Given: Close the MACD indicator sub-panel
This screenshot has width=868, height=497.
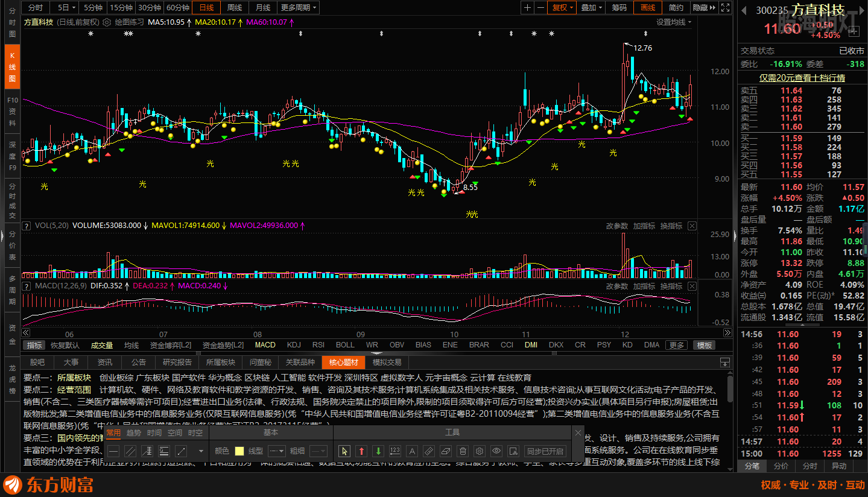Looking at the screenshot, I should point(692,286).
